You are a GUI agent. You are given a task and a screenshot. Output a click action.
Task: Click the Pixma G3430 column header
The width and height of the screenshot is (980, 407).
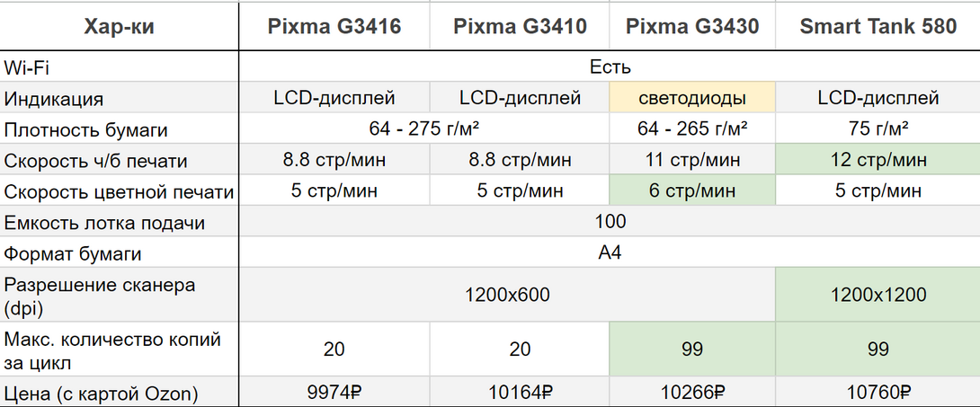pos(691,27)
